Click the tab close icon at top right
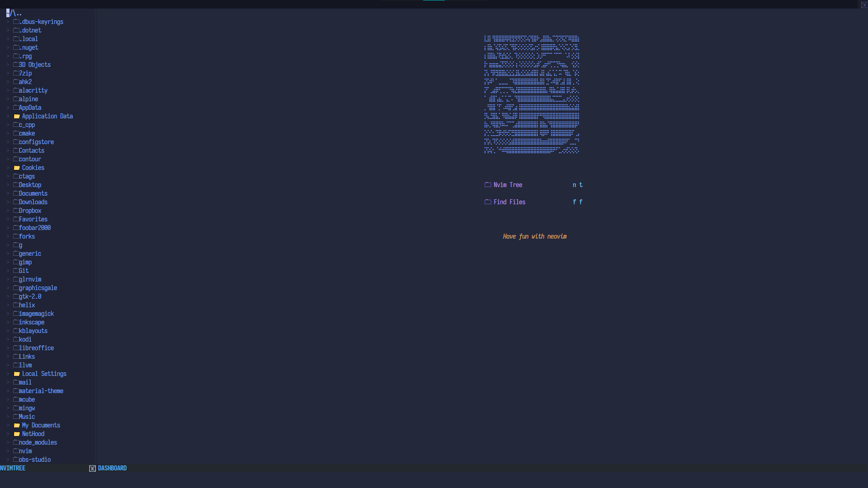Viewport: 868px width, 488px height. [x=864, y=5]
